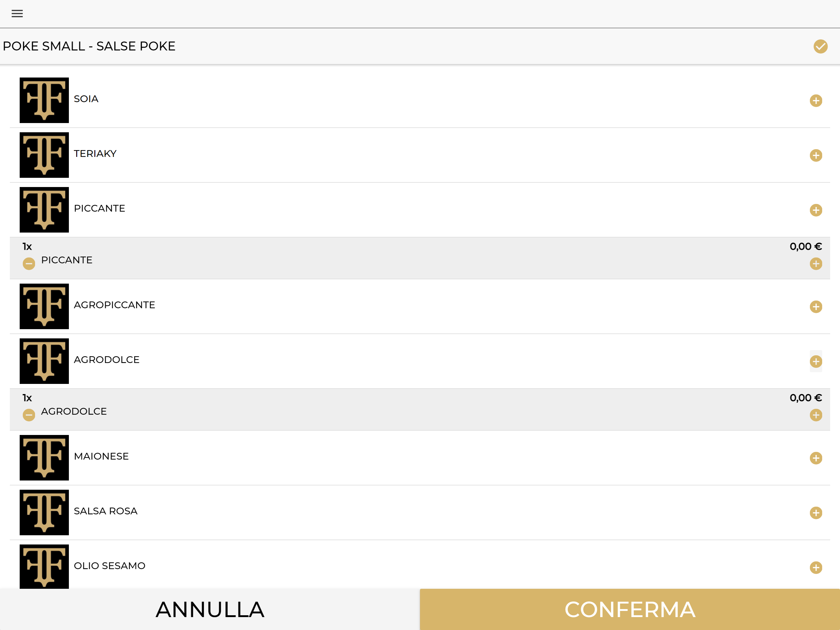Increase the selected 1x PICCANTE quantity
This screenshot has height=630, width=840.
(816, 264)
